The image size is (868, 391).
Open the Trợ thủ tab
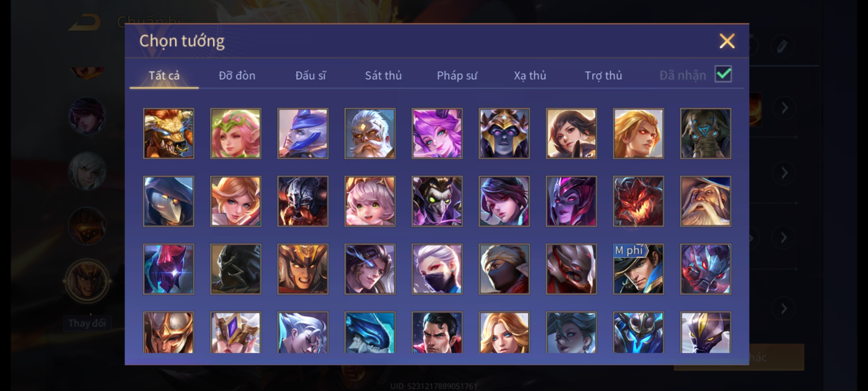pos(603,75)
